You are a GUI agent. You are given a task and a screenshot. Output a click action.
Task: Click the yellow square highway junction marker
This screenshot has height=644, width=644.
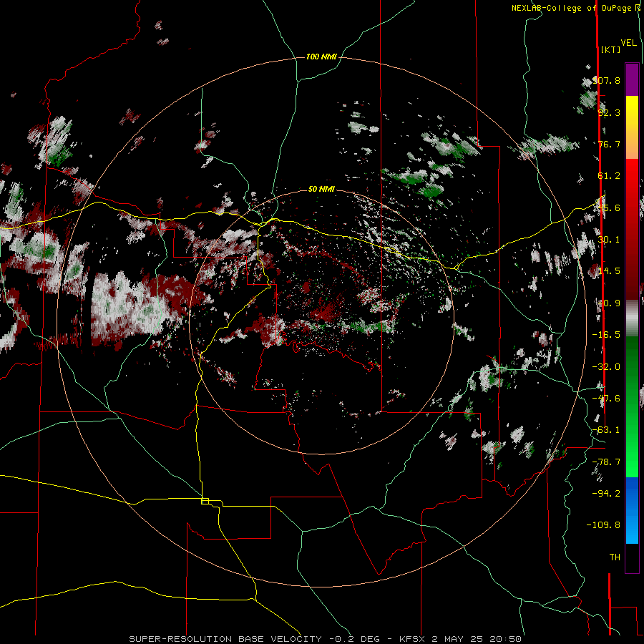click(x=205, y=501)
